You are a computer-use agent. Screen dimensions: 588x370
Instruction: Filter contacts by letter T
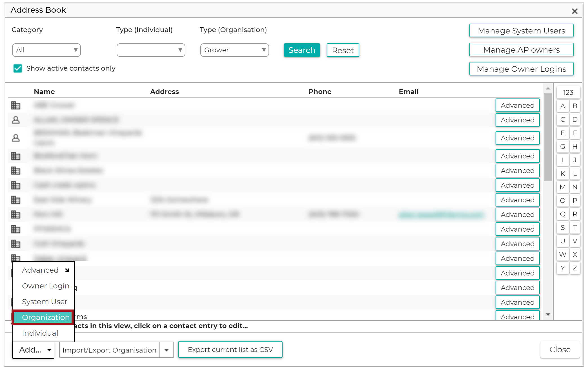575,228
